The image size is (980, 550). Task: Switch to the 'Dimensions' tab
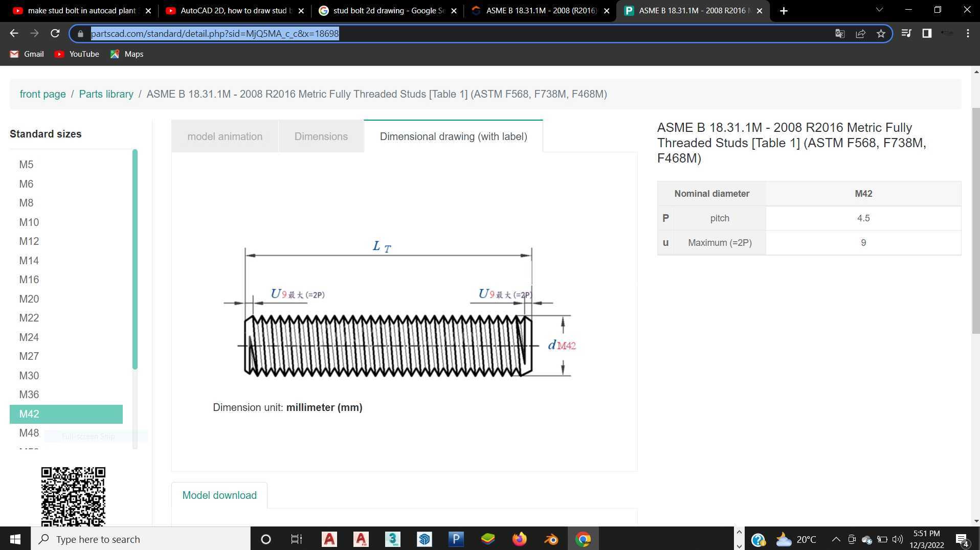pyautogui.click(x=321, y=136)
